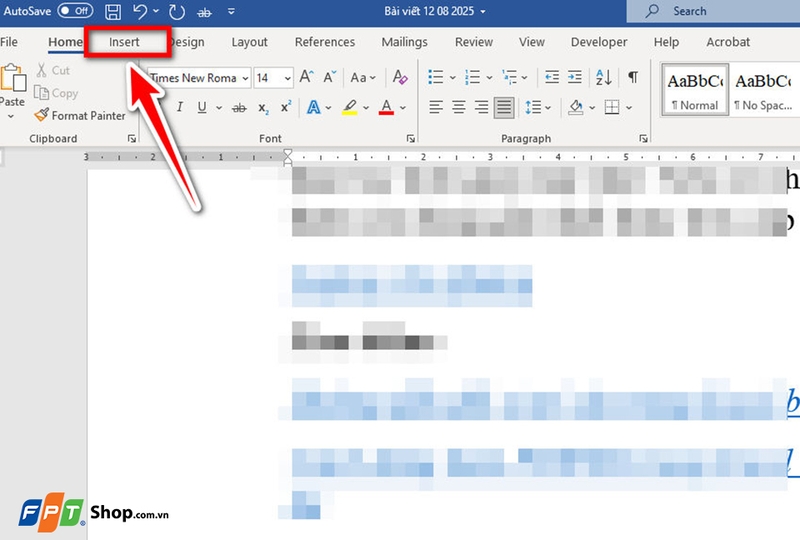Image resolution: width=800 pixels, height=540 pixels.
Task: Apply yellow text highlight color
Action: click(x=349, y=107)
